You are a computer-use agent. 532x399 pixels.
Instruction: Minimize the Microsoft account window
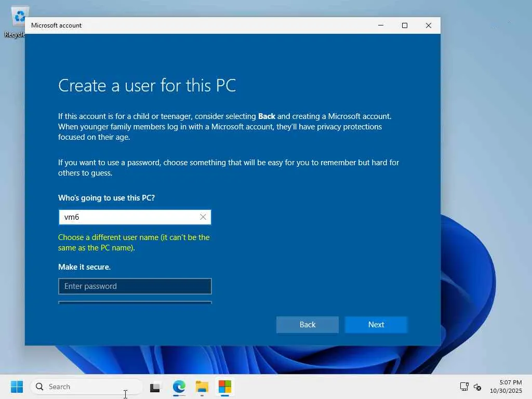(x=381, y=25)
